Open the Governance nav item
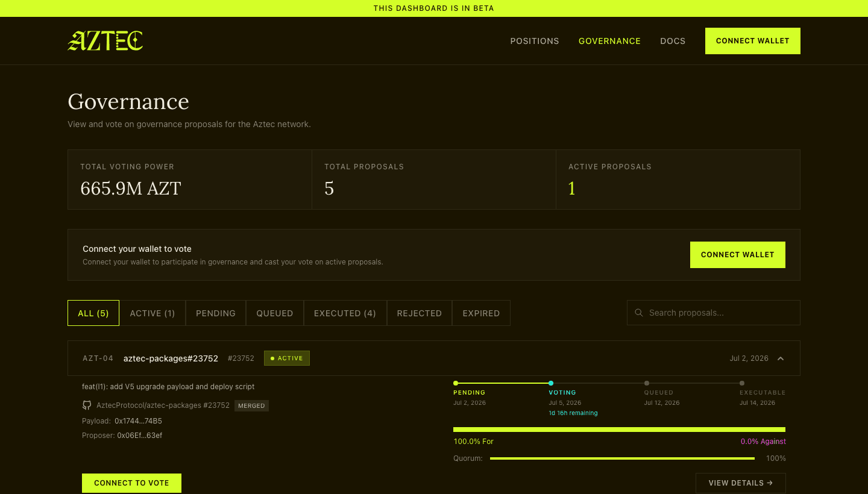The width and height of the screenshot is (868, 494). coord(609,41)
